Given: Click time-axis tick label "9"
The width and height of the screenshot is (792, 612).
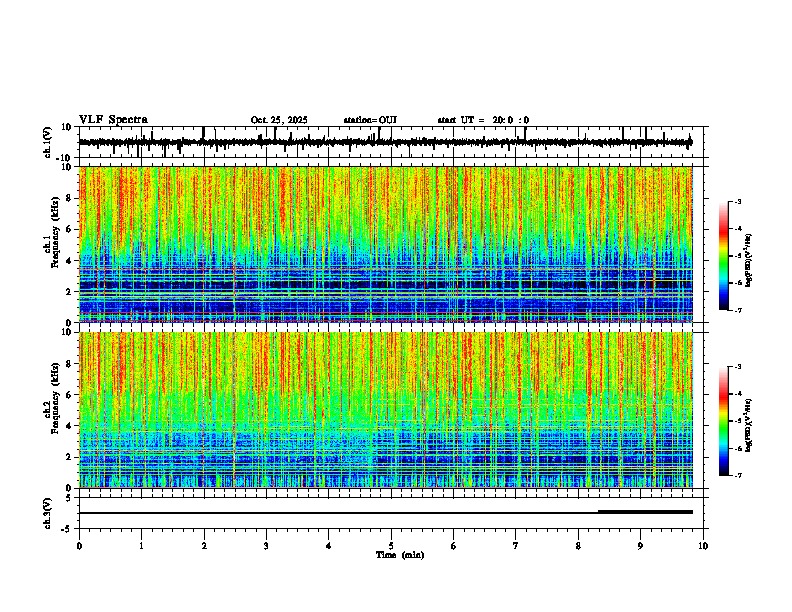Looking at the screenshot, I should [640, 546].
